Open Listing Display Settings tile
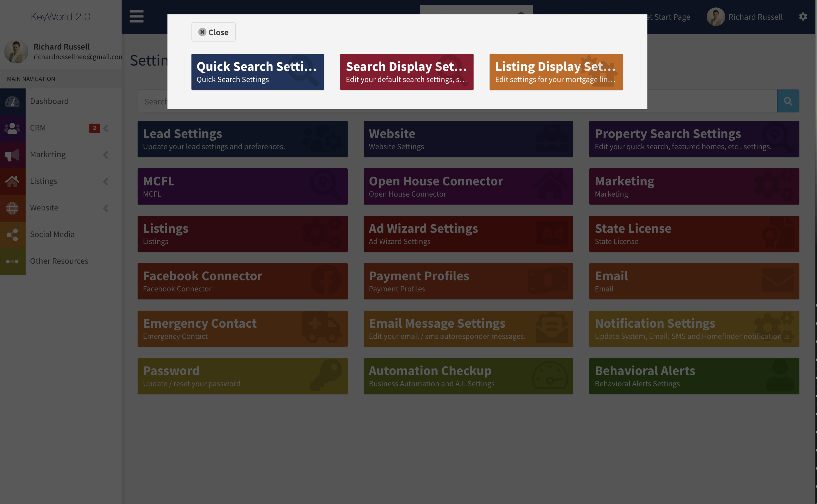 coord(556,72)
